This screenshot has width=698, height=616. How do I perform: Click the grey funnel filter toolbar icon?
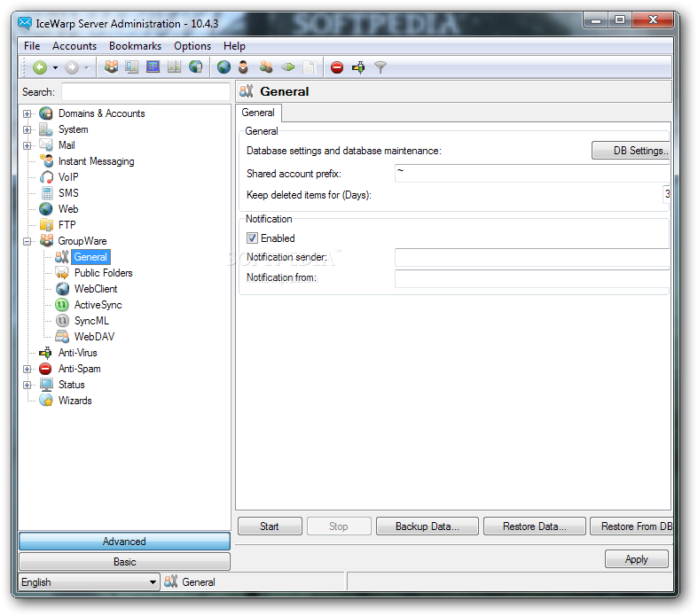click(380, 67)
